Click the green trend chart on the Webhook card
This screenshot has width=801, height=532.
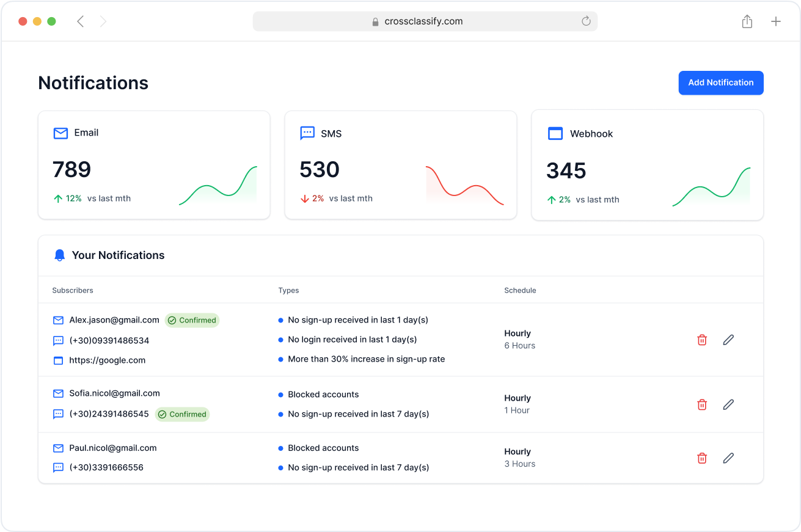tap(711, 186)
